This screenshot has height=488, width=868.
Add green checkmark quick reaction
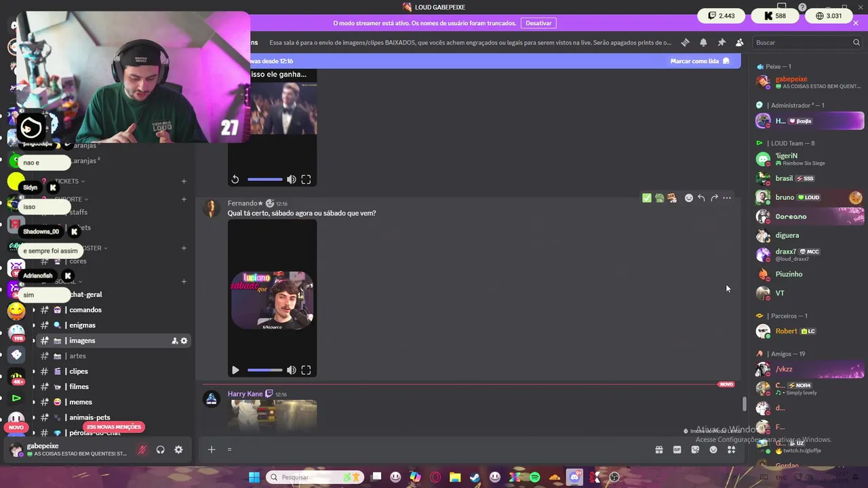(647, 198)
